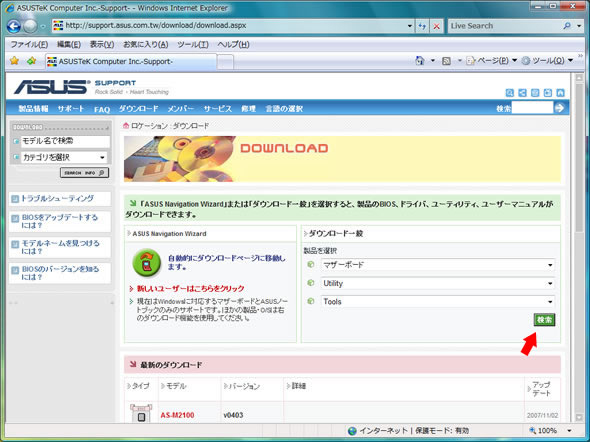Viewport: 590px width, 442px height.
Task: Click the vertical scrollbar down arrow
Action: (x=579, y=417)
